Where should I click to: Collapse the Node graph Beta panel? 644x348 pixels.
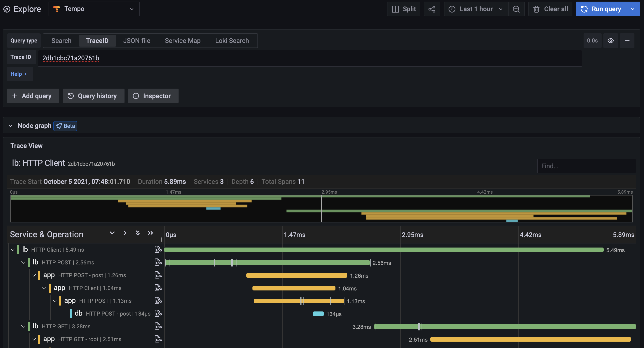coord(10,126)
